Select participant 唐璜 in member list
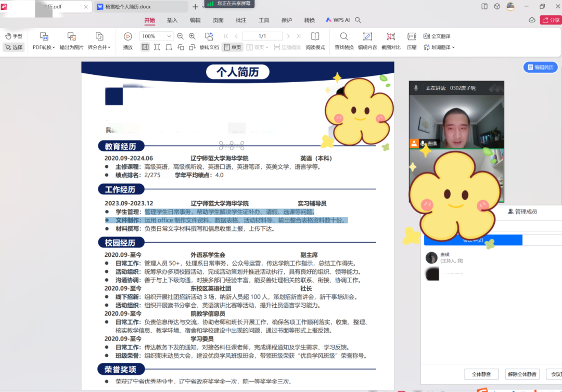562x392 pixels. point(491,257)
